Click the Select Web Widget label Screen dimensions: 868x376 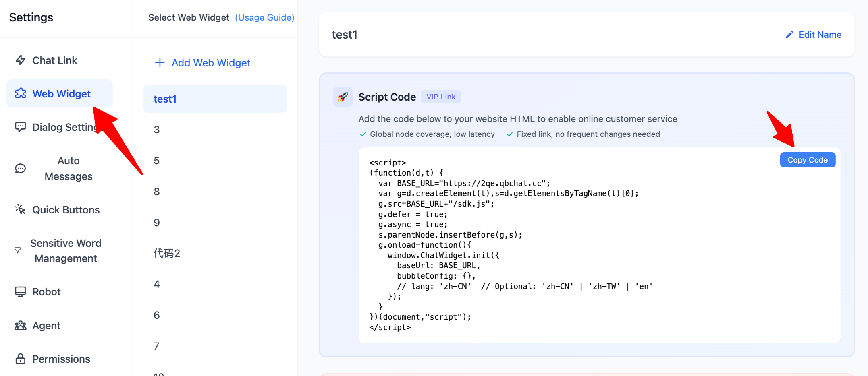point(189,17)
